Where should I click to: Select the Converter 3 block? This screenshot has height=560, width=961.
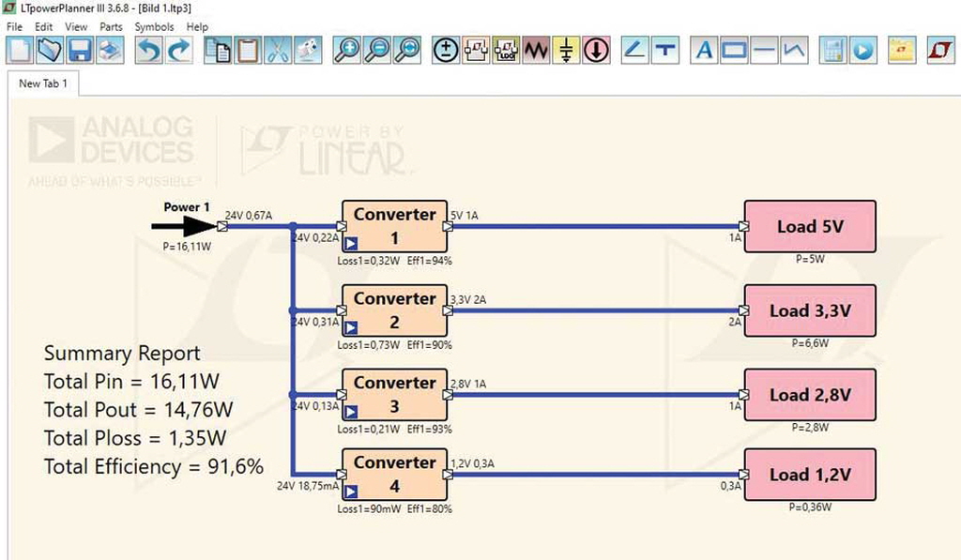click(395, 395)
